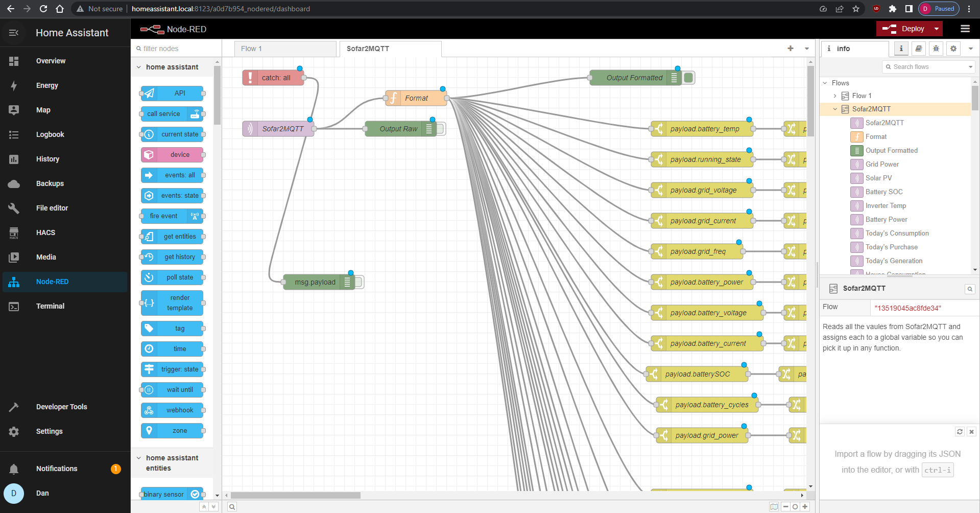
Task: Open the configuration nodes gear icon
Action: [953, 49]
